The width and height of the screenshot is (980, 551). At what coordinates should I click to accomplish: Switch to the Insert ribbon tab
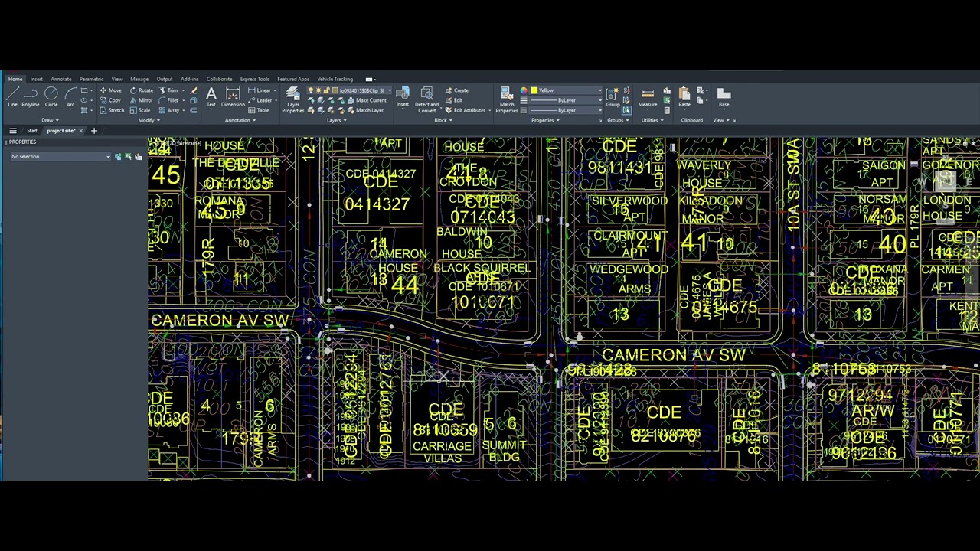coord(36,79)
